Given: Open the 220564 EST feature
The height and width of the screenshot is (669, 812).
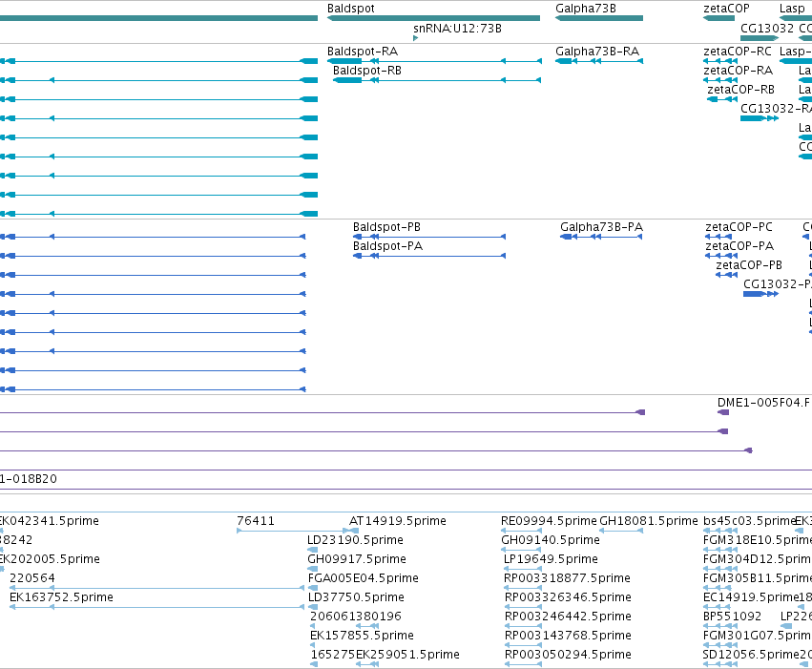Looking at the screenshot, I should [x=156, y=588].
